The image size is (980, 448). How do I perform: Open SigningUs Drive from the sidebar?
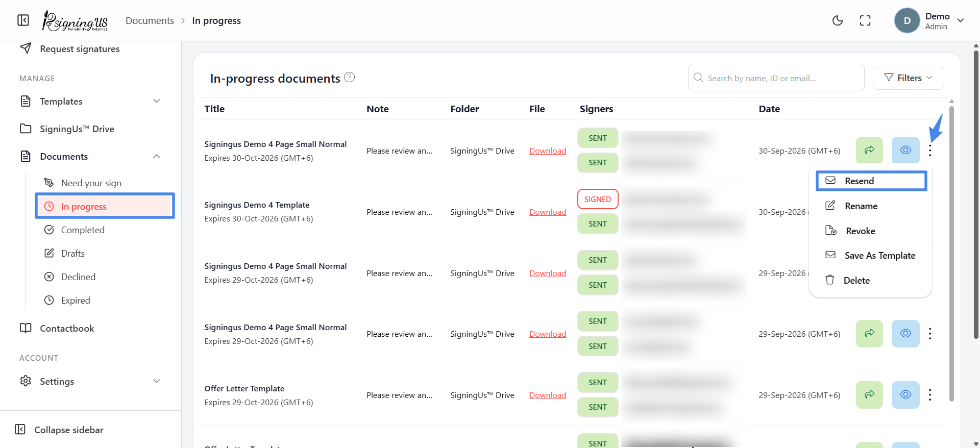67,129
